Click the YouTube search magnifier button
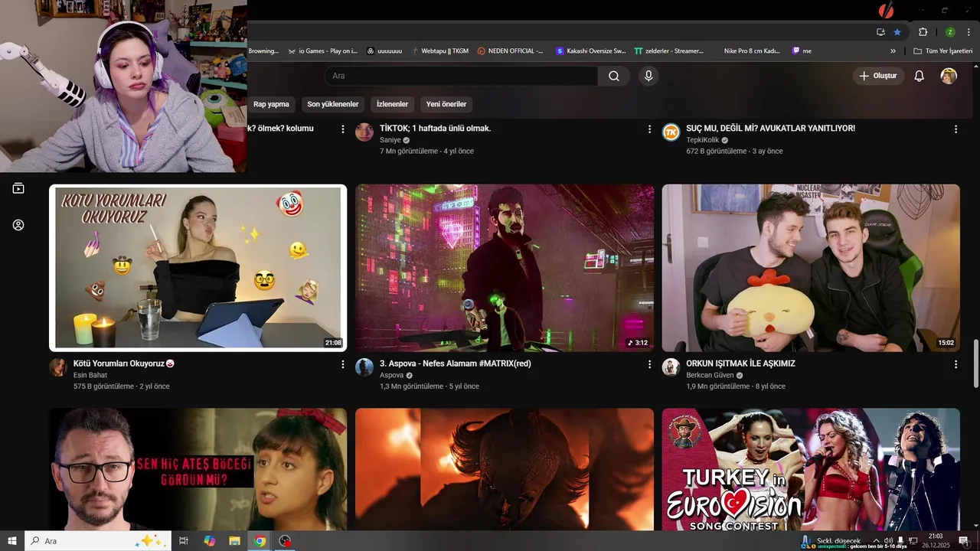The image size is (980, 551). [614, 76]
